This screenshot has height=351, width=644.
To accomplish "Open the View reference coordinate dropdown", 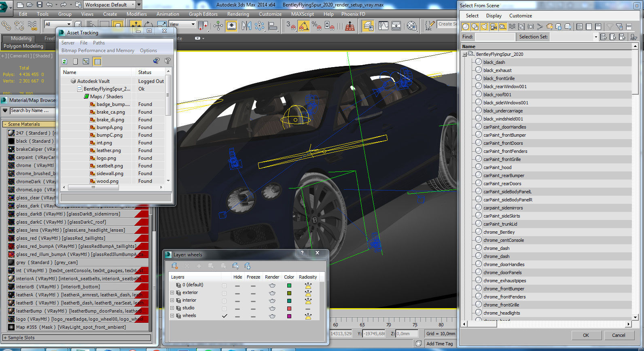I will tap(182, 24).
